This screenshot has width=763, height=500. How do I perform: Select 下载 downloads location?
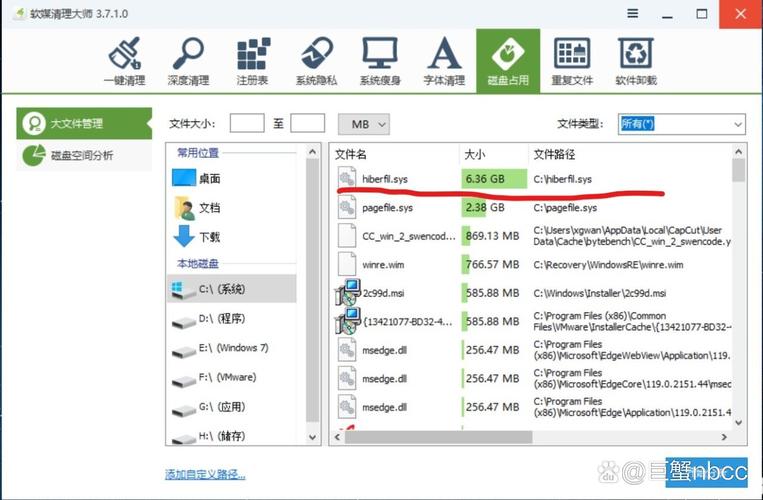pyautogui.click(x=231, y=237)
